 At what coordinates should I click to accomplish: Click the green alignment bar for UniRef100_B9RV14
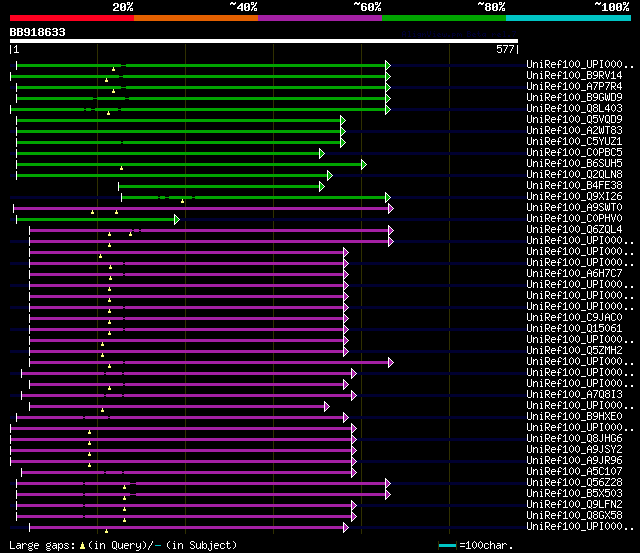198,76
